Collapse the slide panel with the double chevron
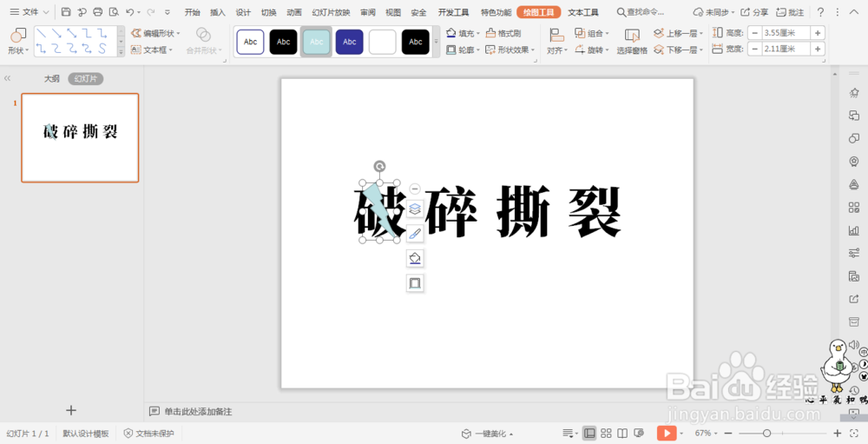The width and height of the screenshot is (868, 444). (x=7, y=79)
